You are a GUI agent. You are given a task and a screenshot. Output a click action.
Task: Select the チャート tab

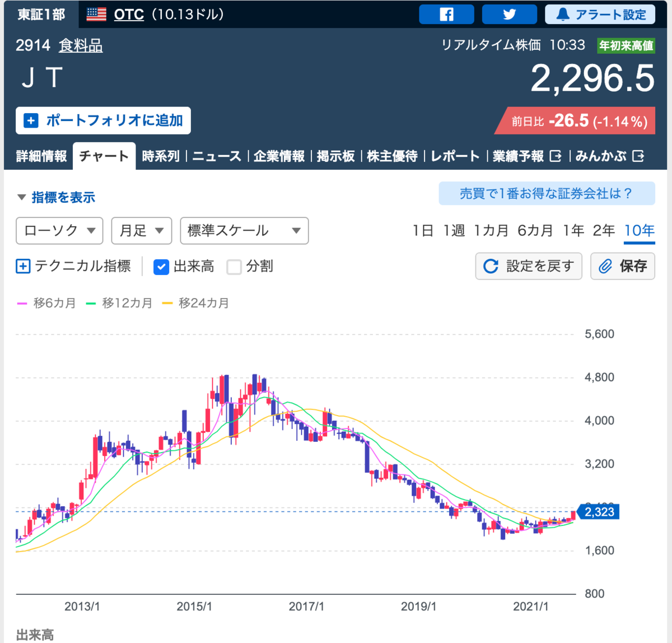click(x=104, y=156)
